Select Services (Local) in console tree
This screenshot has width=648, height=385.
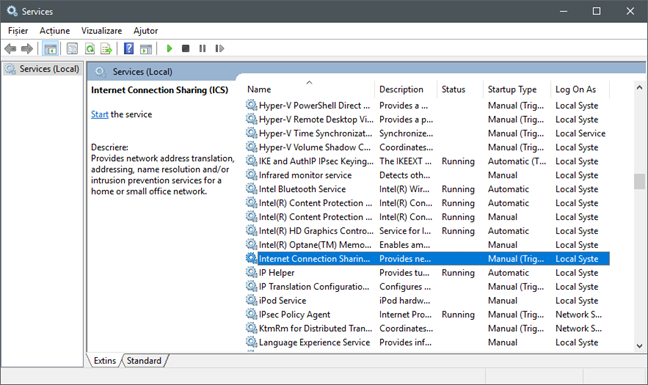click(x=43, y=69)
